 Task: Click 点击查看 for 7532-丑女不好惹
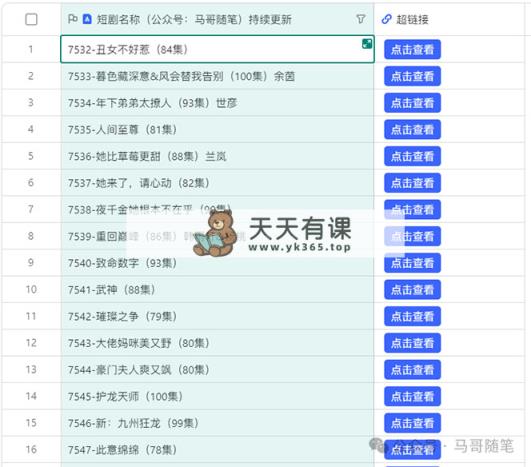point(412,50)
